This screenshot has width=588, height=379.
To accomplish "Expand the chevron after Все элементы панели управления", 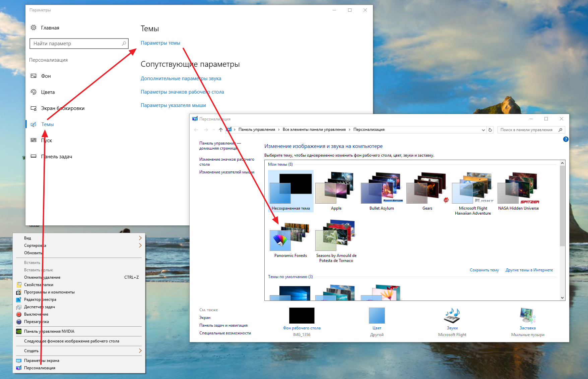I will click(x=349, y=129).
